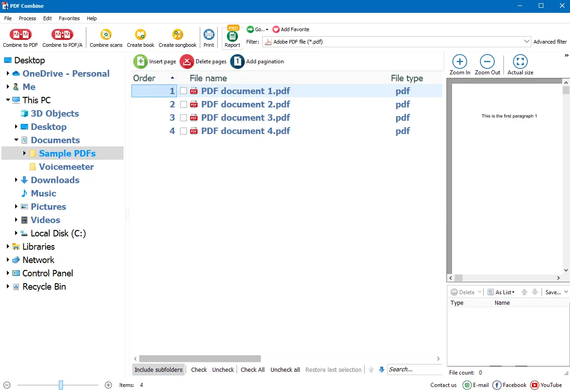Image resolution: width=570 pixels, height=392 pixels.
Task: Click the Zoom In preview icon
Action: pyautogui.click(x=460, y=62)
